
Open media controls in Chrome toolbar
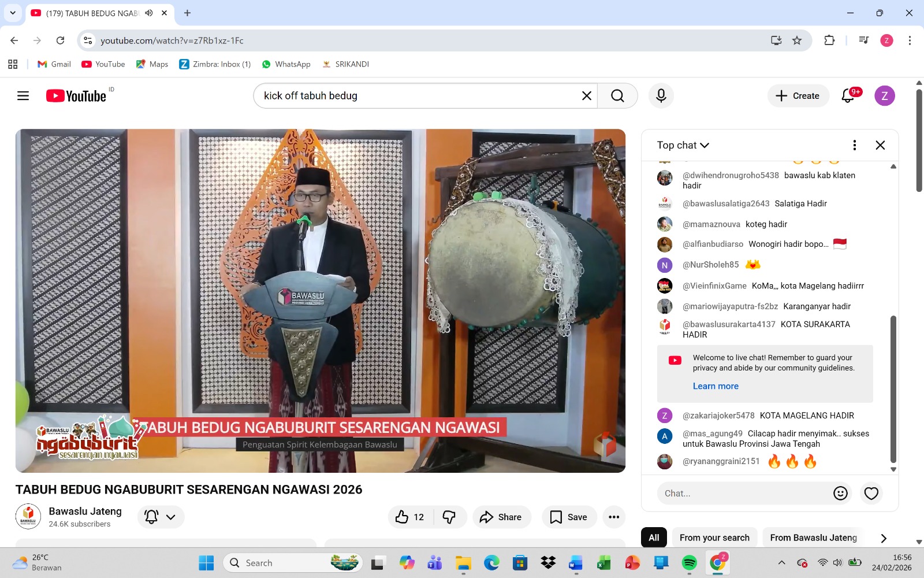[864, 40]
